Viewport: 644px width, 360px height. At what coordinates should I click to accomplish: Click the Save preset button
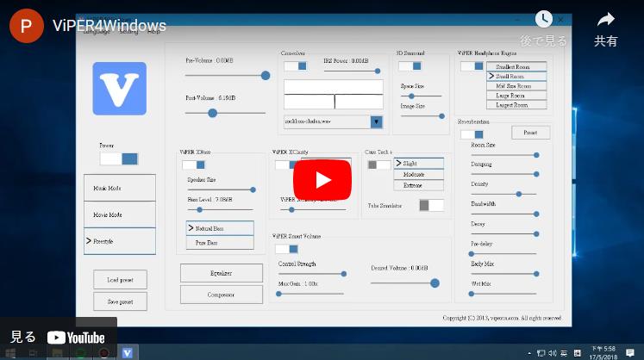tap(120, 301)
